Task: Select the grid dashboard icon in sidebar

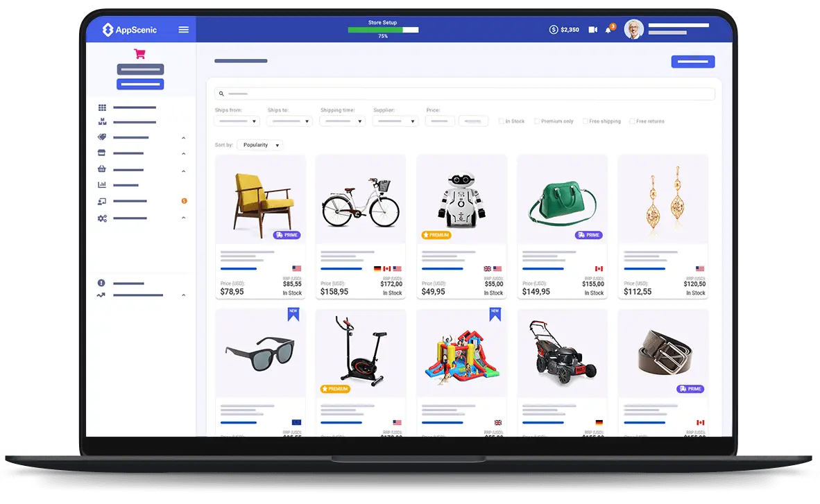Action: (x=102, y=107)
